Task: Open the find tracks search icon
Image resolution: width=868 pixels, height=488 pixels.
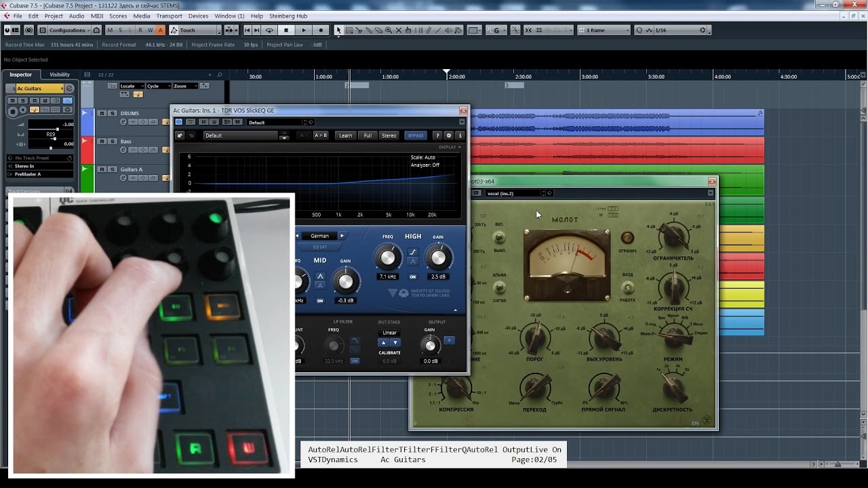Action: (220, 75)
